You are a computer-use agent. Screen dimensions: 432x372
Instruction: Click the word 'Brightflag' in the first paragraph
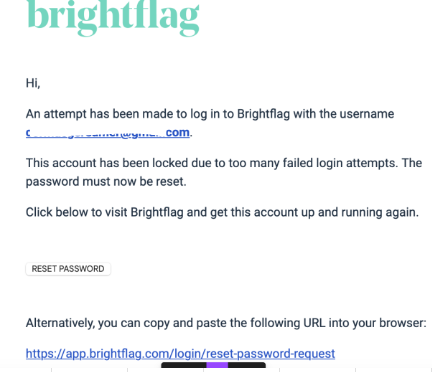click(x=263, y=114)
